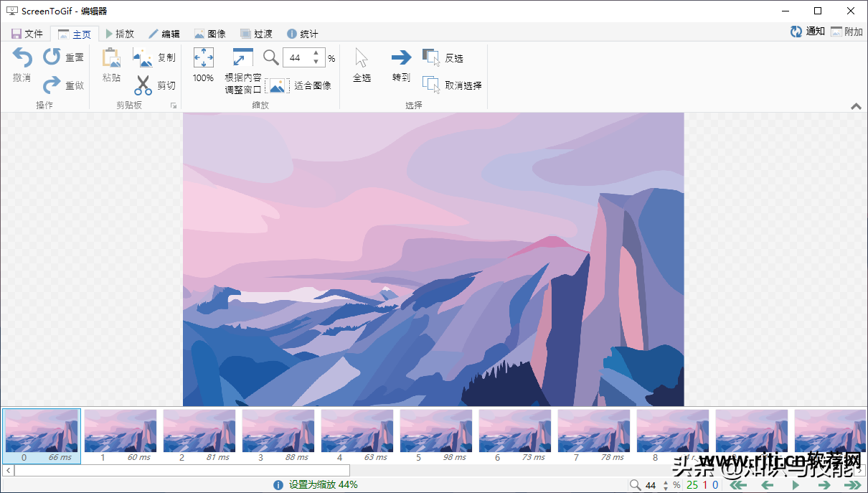The image size is (868, 493).
Task: Go to the previous frame arrow
Action: click(767, 485)
